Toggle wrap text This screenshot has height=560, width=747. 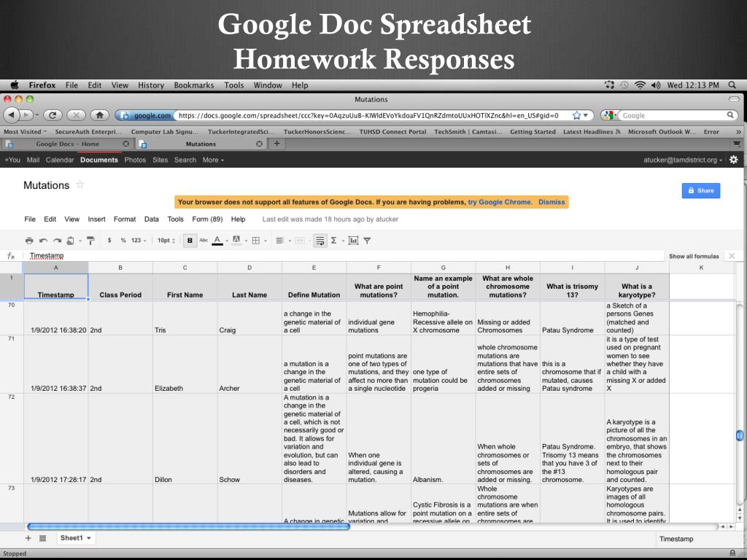tap(320, 241)
